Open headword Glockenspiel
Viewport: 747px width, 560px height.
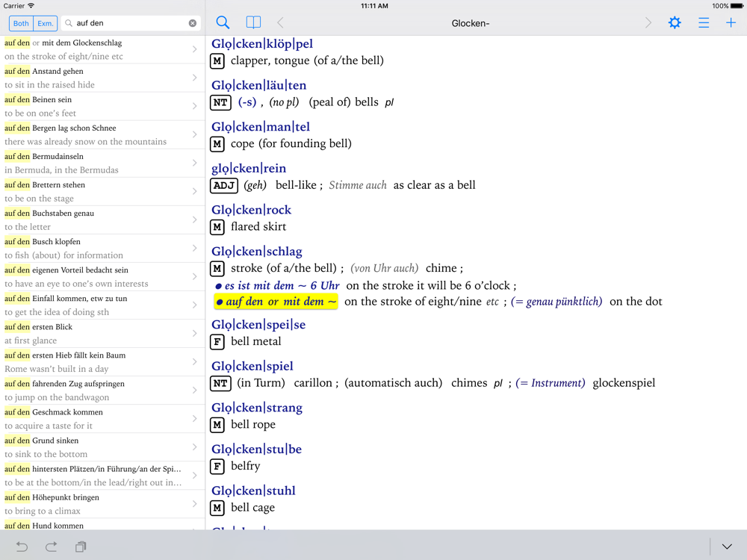point(252,366)
